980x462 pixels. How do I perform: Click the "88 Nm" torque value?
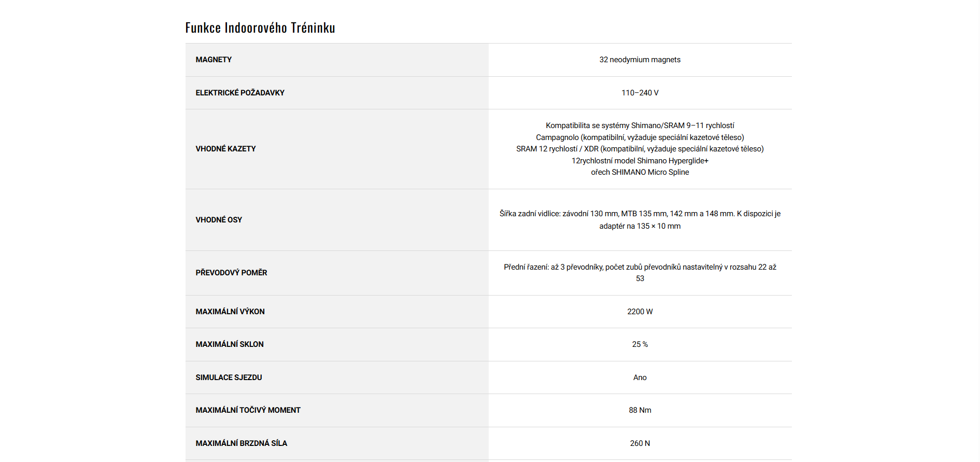(640, 410)
